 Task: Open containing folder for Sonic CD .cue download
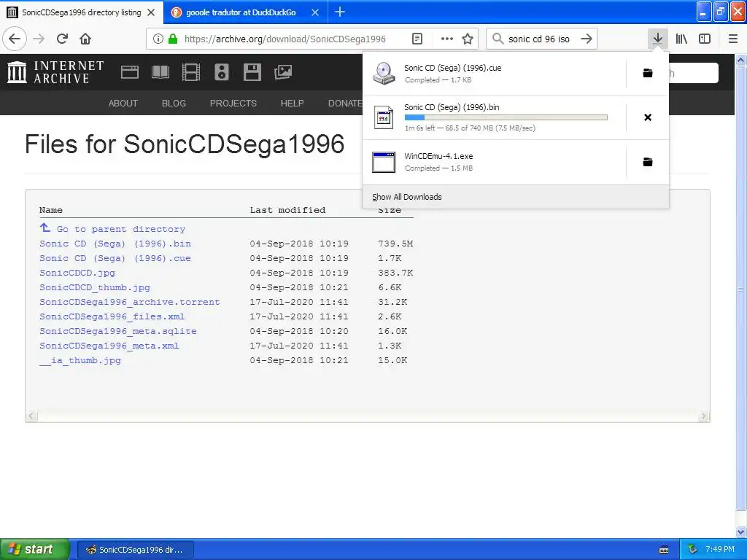click(648, 73)
